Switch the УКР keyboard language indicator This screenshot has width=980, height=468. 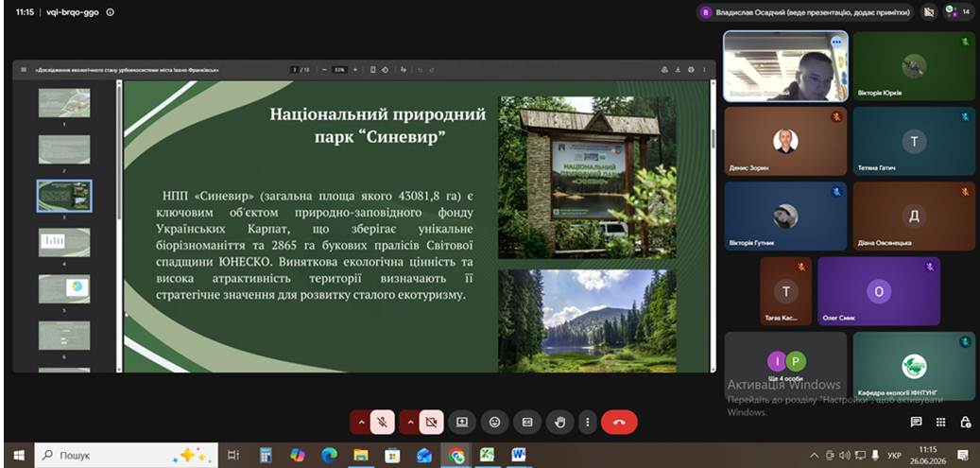894,455
